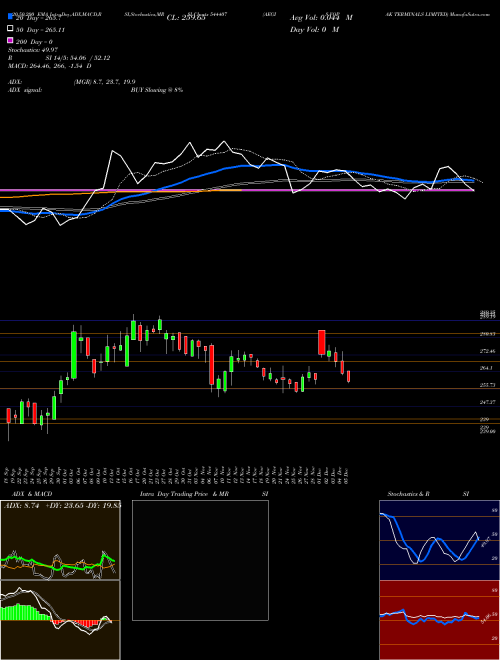
Task: Click the last red candlestick on the chart
Action: 348,376
